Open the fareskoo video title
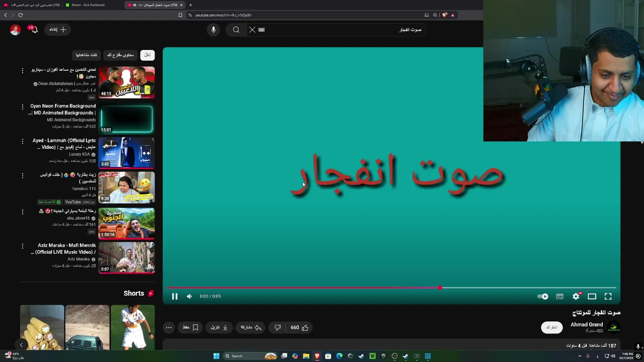 coord(68,177)
